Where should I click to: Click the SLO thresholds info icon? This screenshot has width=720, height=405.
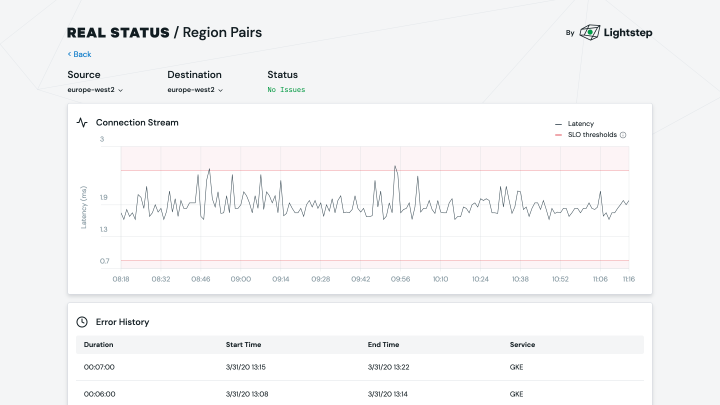pyautogui.click(x=623, y=135)
